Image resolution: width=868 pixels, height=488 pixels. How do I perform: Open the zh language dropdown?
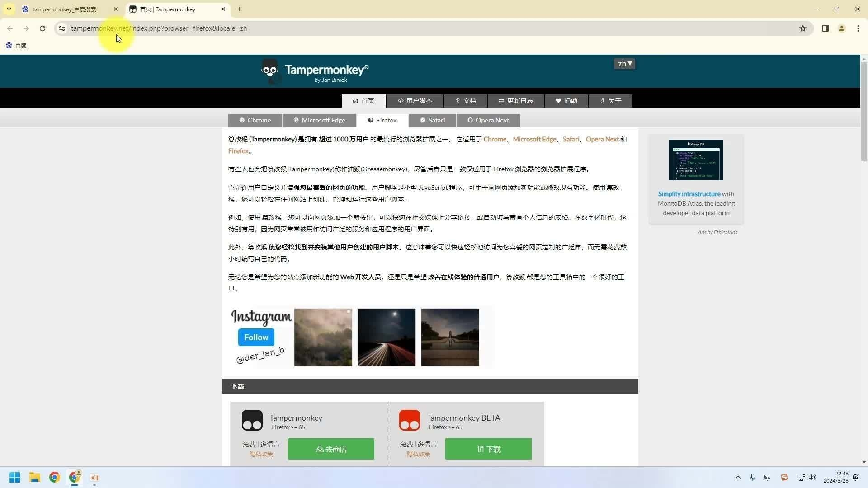[x=624, y=64]
